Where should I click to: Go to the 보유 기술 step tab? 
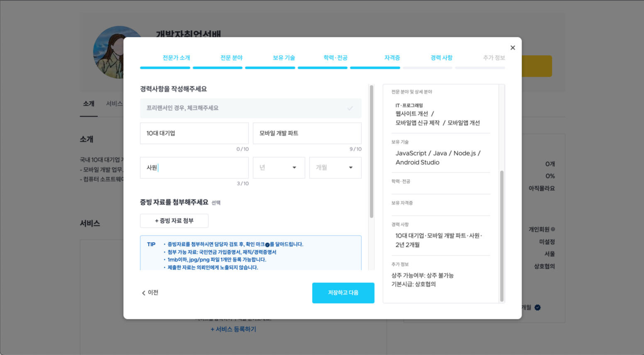tap(284, 58)
